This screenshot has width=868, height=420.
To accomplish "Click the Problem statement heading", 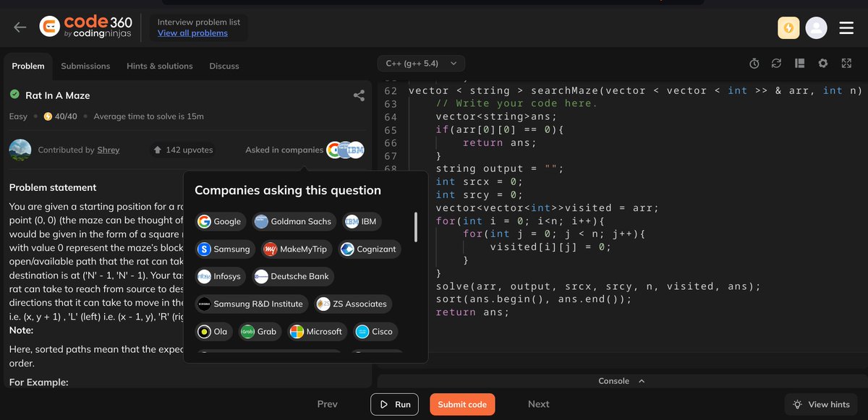I will point(53,187).
